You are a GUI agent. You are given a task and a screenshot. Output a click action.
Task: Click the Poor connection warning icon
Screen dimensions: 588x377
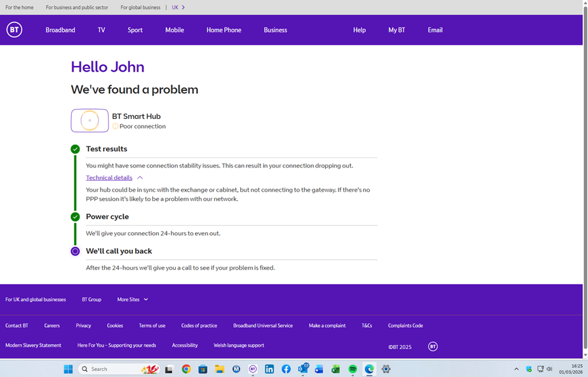click(115, 127)
